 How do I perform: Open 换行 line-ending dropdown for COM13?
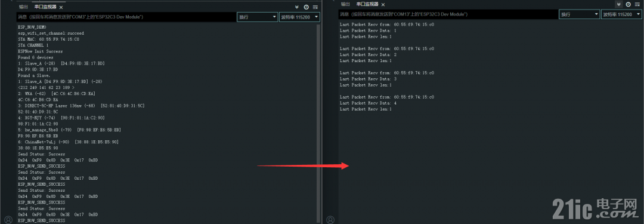click(580, 14)
